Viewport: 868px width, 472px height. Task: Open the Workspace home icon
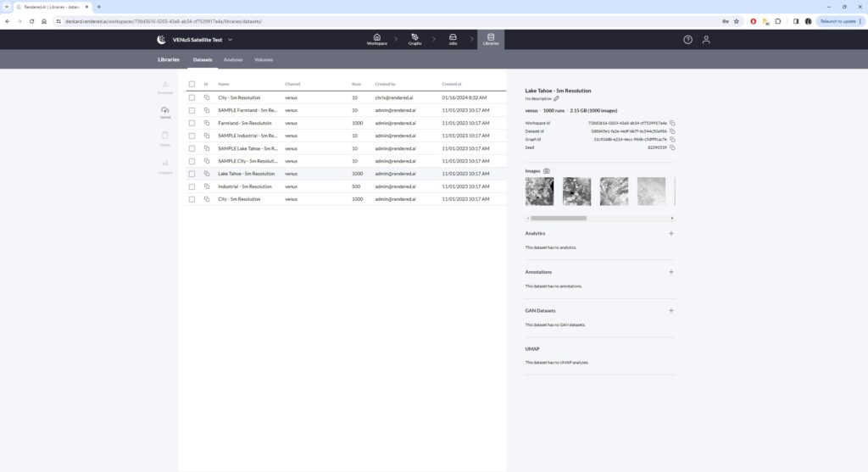click(x=376, y=39)
